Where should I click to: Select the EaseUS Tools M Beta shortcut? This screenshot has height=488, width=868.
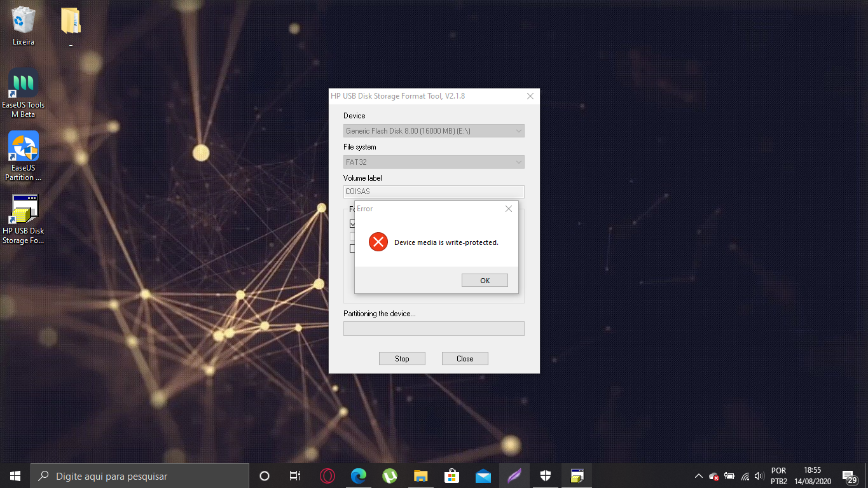click(x=24, y=94)
